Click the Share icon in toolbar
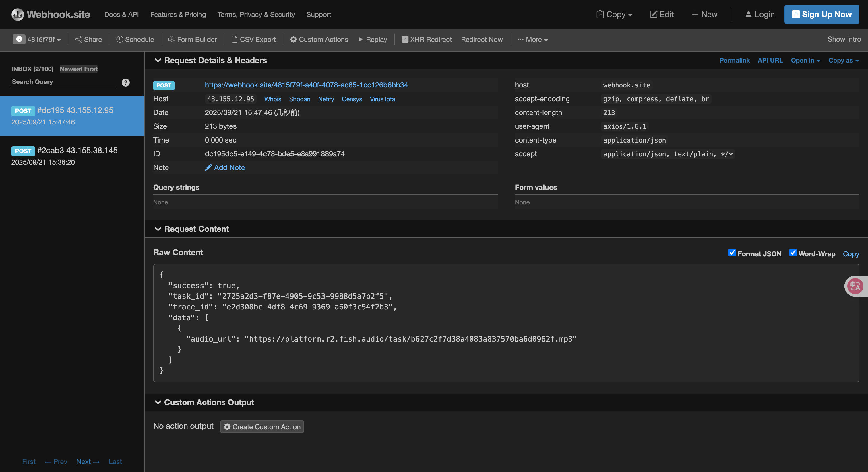This screenshot has width=868, height=472. (x=79, y=39)
